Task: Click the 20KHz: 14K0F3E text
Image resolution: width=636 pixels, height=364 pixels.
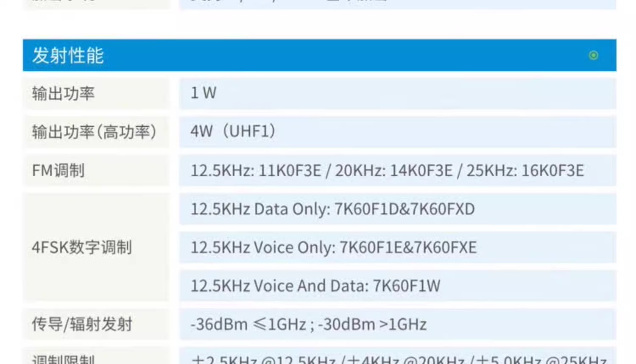Action: point(394,171)
